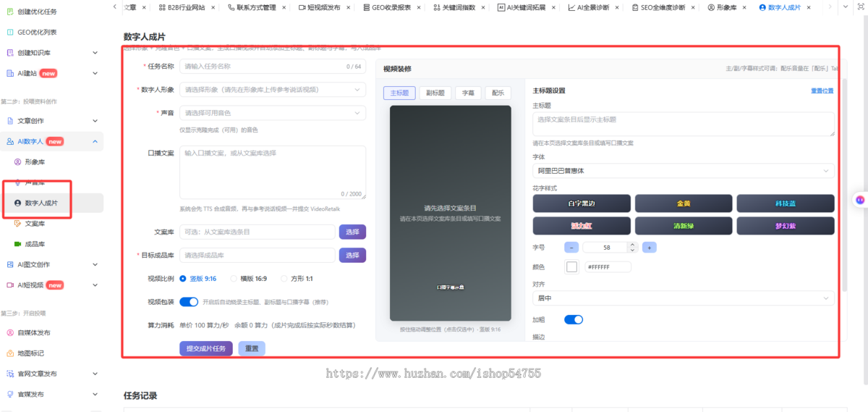
Task: Click the 文案库 tag icon
Action: point(17,224)
